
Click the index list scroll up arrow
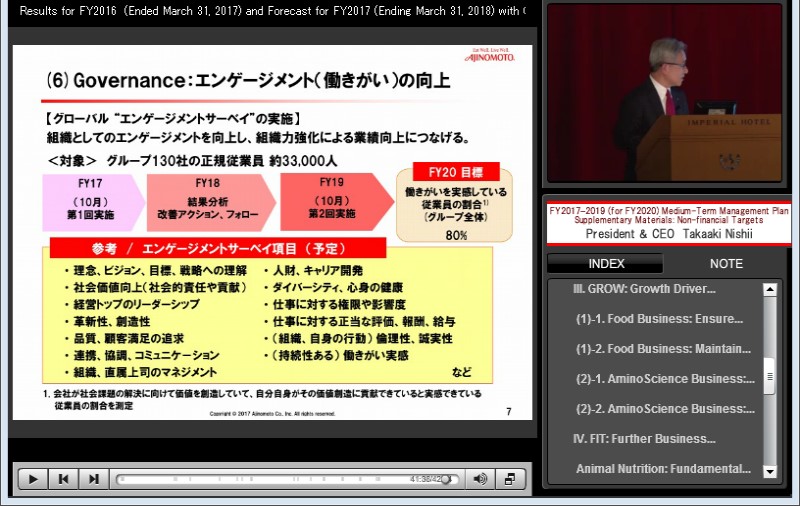(x=769, y=290)
